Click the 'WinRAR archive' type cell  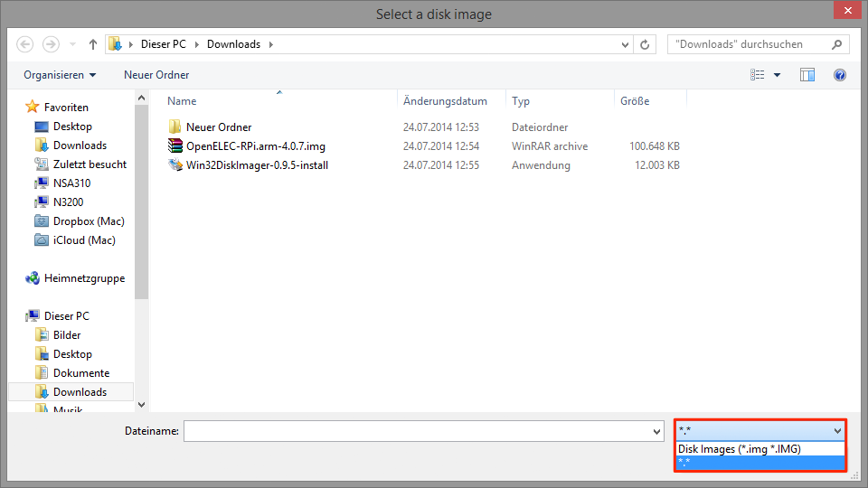click(550, 146)
